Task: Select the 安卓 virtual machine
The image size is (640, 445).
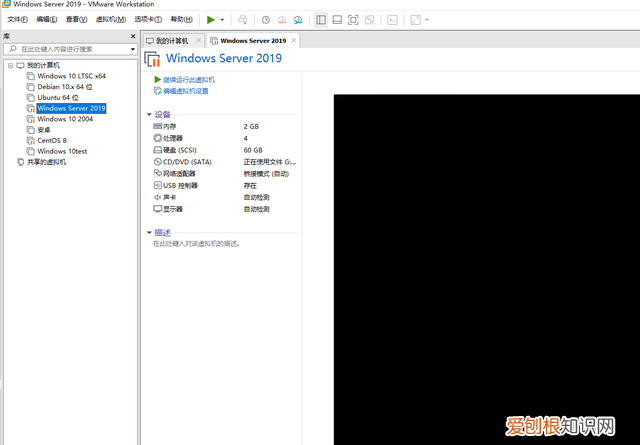Action: pos(44,130)
